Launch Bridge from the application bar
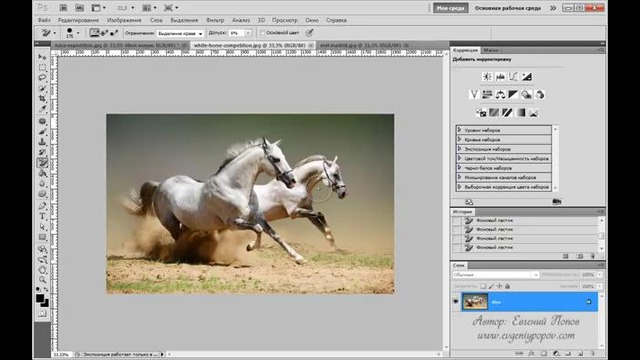Screen dimensions: 640x360 pos(63,8)
